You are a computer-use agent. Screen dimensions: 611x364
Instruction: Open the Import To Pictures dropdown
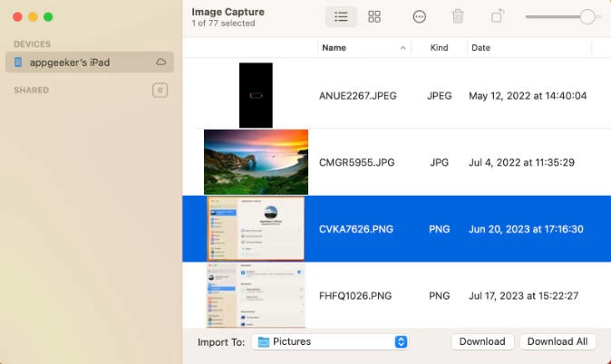pyautogui.click(x=401, y=342)
